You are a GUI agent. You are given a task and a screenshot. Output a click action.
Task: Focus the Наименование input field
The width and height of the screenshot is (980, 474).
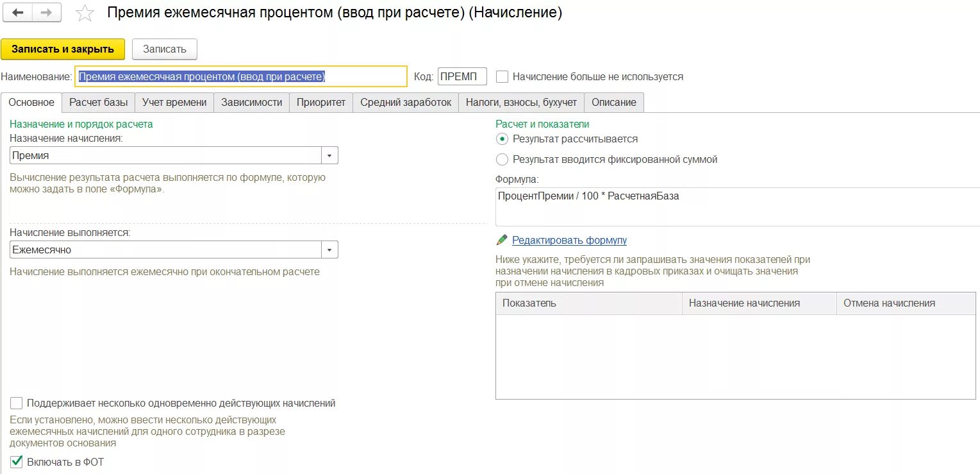coord(241,76)
